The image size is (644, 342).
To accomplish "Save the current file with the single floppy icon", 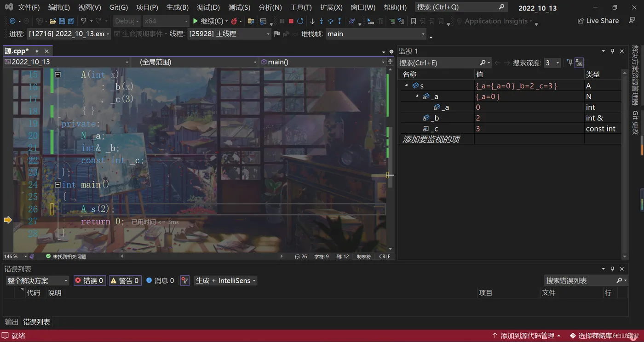I will click(x=62, y=21).
